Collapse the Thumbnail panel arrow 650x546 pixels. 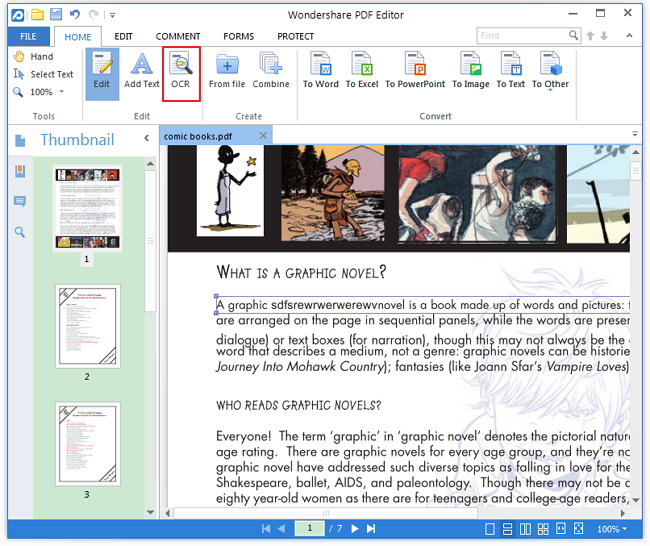tap(147, 138)
